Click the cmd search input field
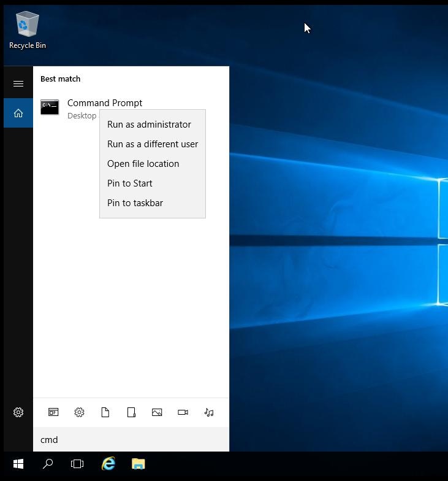This screenshot has height=481, width=448. tap(131, 439)
